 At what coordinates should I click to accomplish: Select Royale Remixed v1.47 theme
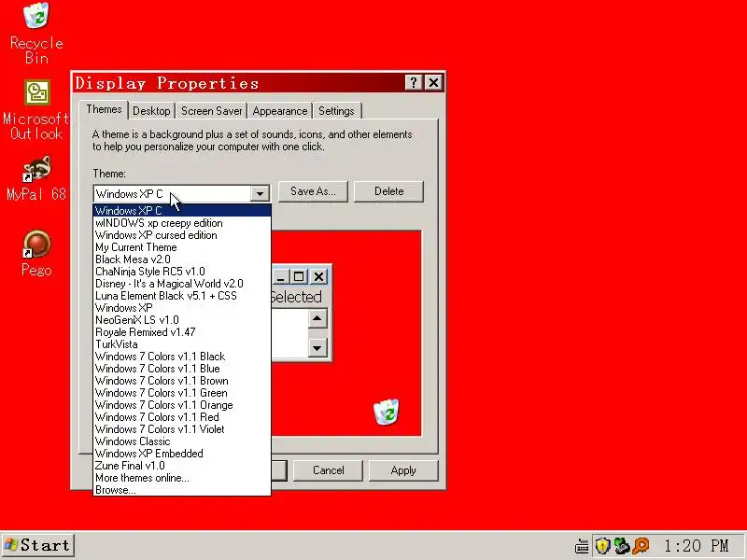182,332
